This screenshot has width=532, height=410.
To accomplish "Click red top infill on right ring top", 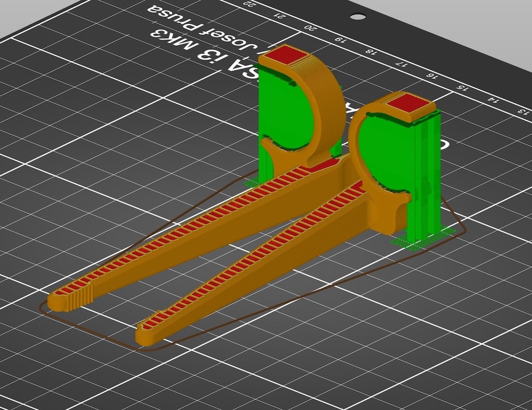I will click(x=409, y=103).
